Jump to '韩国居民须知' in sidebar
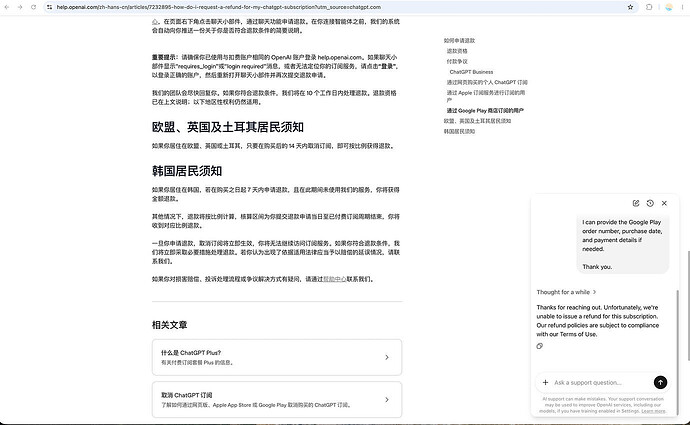The width and height of the screenshot is (690, 425). (x=459, y=132)
